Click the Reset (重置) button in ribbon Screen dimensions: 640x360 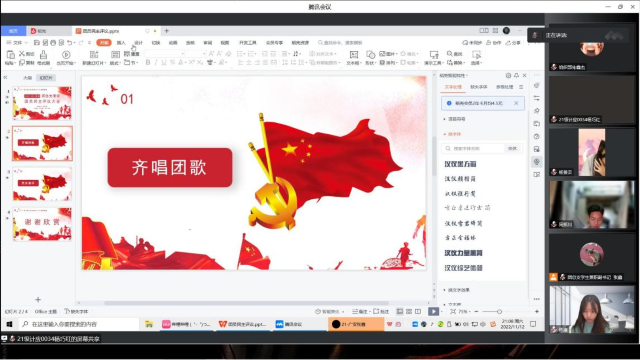tap(132, 53)
